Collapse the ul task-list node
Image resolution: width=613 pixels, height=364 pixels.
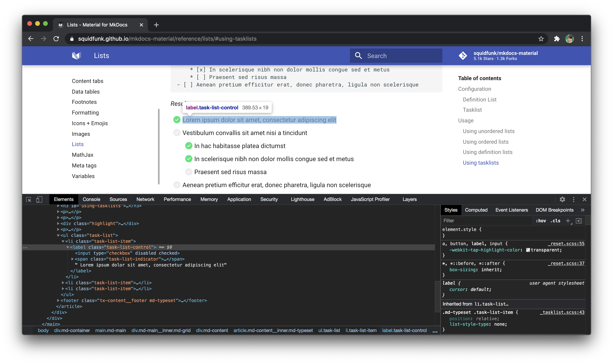[58, 235]
